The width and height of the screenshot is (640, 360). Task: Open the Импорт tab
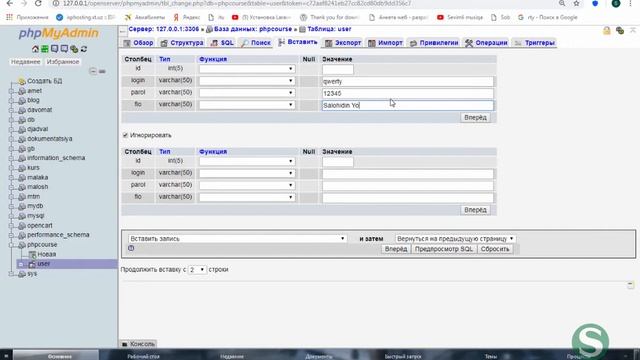pos(385,42)
